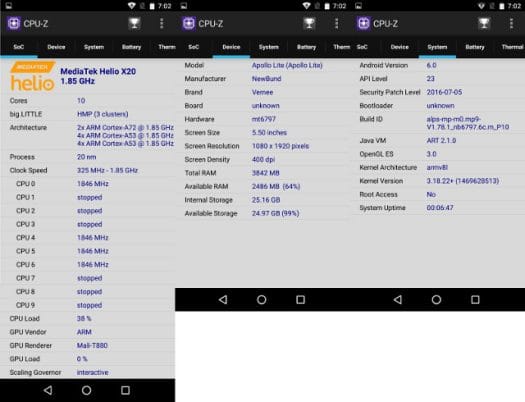Switch to System tab in the left screen
Screen dimensions: 525x402
[x=94, y=47]
